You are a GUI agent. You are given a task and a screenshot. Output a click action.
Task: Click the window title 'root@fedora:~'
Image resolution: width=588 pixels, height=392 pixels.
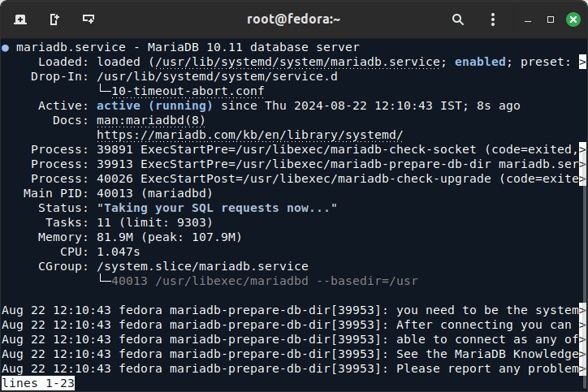click(x=294, y=19)
